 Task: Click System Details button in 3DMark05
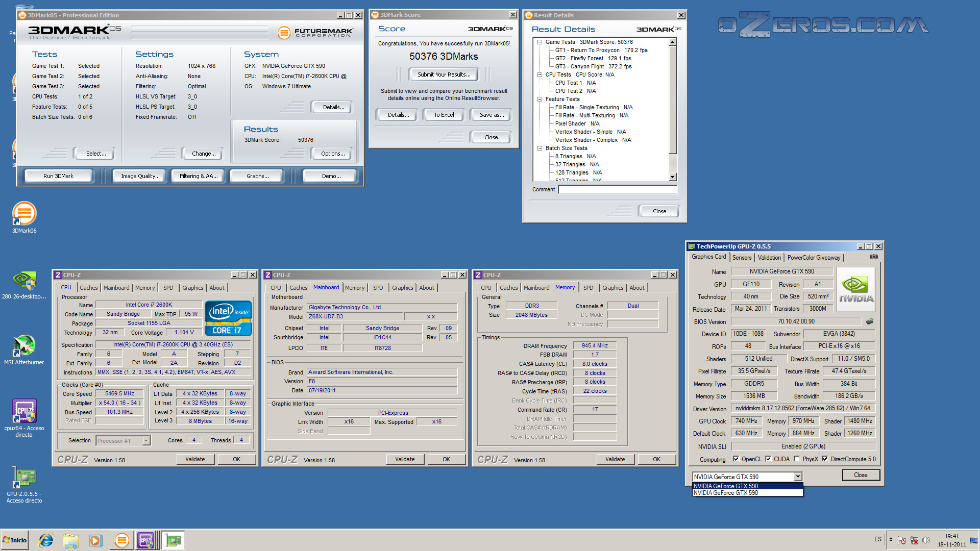pos(333,107)
